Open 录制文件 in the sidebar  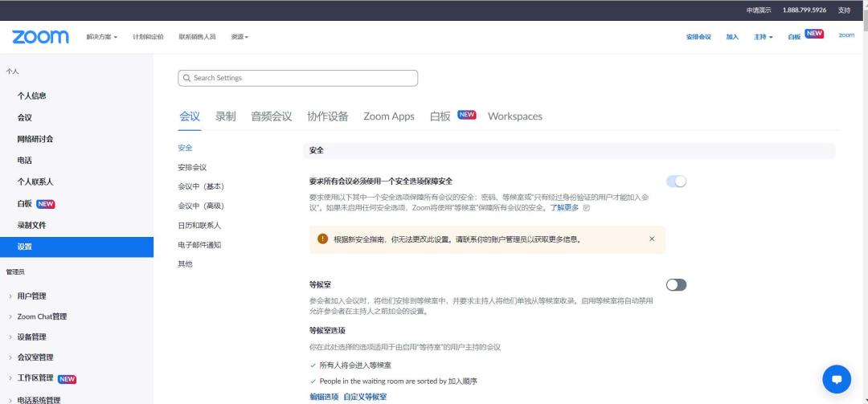point(31,225)
